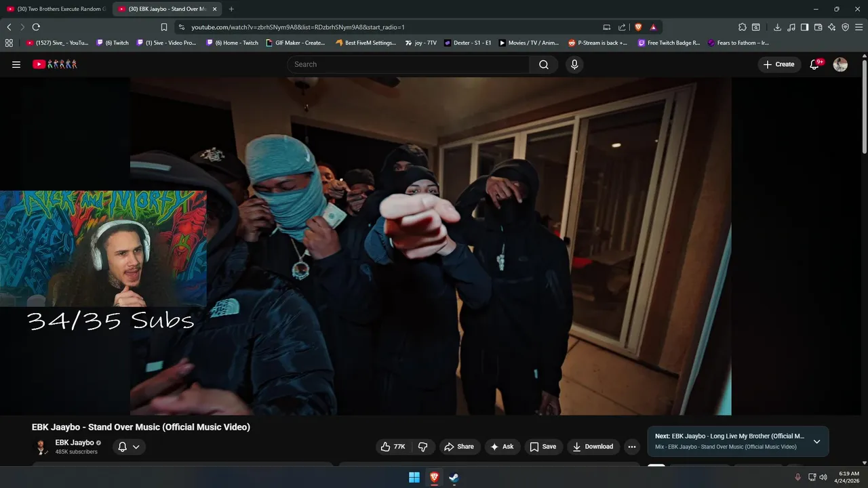Image resolution: width=868 pixels, height=488 pixels.
Task: Expand the Next up playlist chevron
Action: tap(816, 442)
